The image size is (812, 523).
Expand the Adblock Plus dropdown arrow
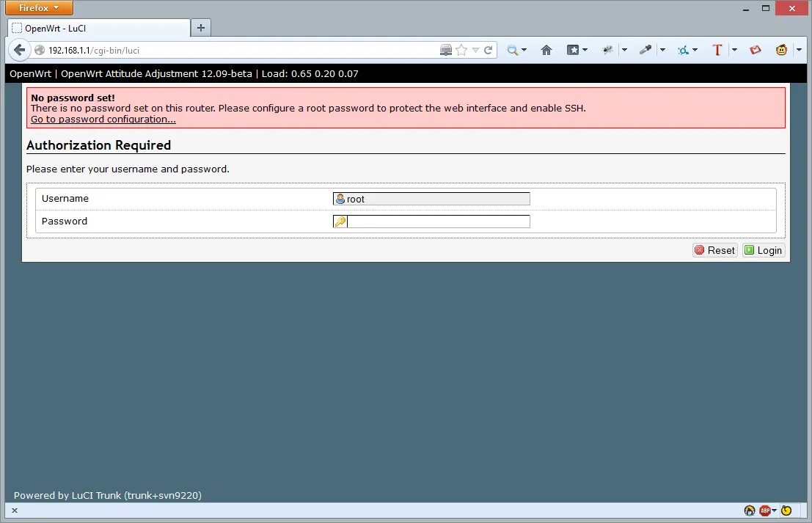(774, 511)
